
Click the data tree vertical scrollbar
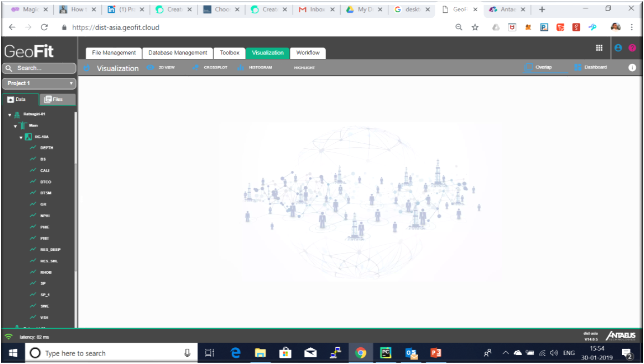tap(76, 218)
